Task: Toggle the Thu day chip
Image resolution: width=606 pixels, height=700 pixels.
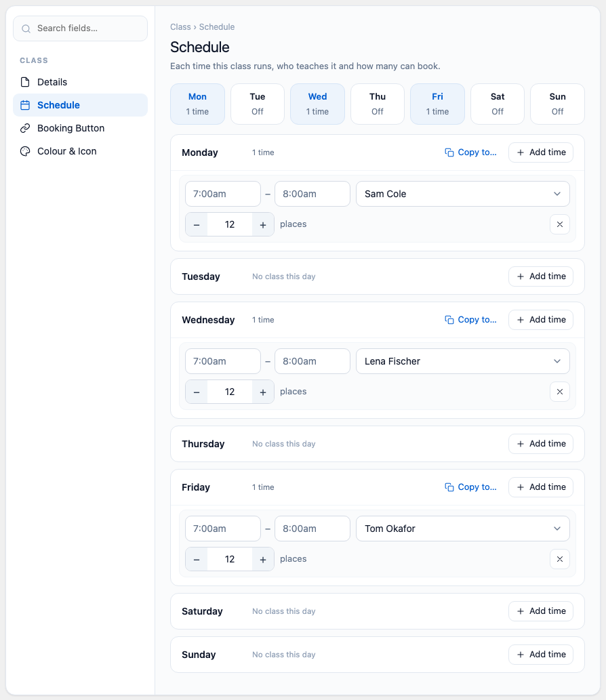Action: 378,104
